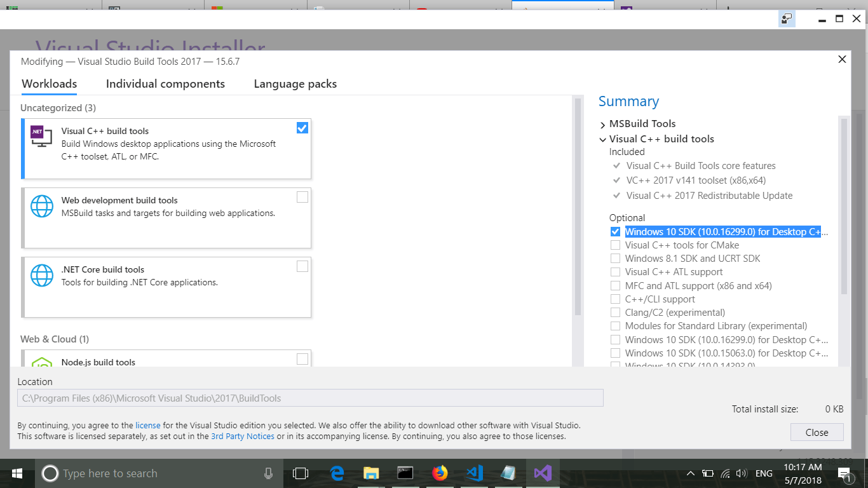Enable Windows 10 SDK (10.0.15063.0) option
868x488 pixels.
[x=615, y=353]
